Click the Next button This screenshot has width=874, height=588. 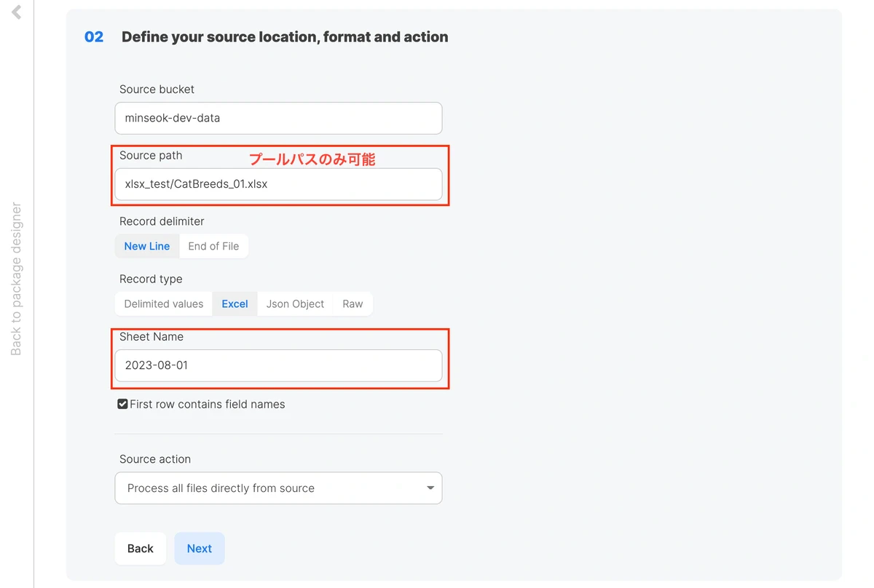(x=200, y=549)
